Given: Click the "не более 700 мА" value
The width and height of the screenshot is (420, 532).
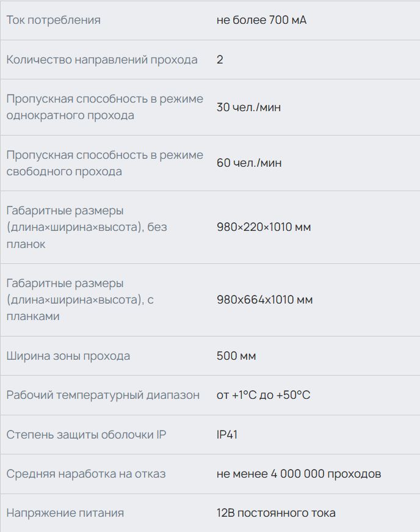Looking at the screenshot, I should click(261, 20).
